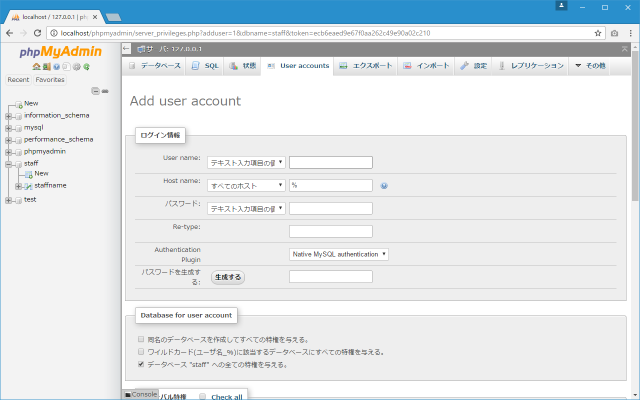Check the create database with same name option

[141, 339]
